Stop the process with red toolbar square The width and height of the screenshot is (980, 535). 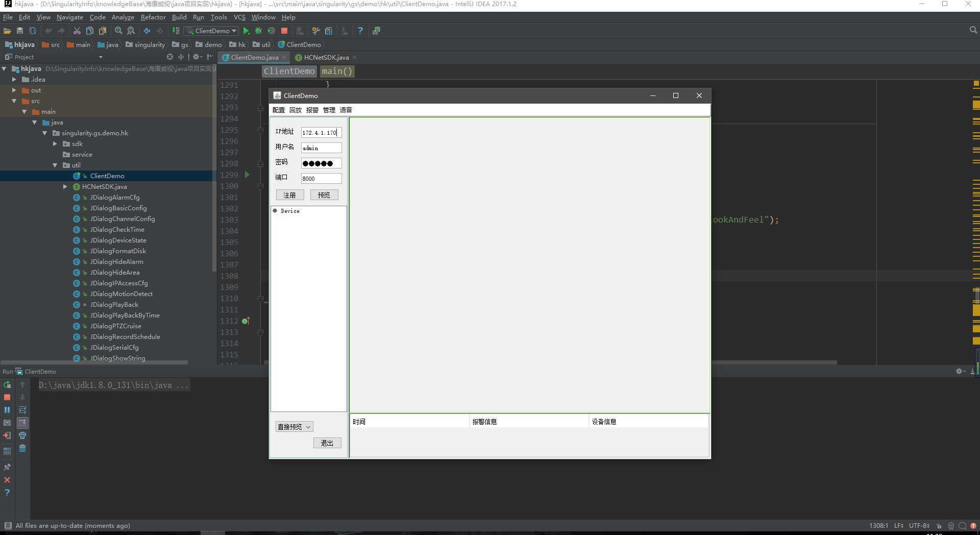(284, 31)
